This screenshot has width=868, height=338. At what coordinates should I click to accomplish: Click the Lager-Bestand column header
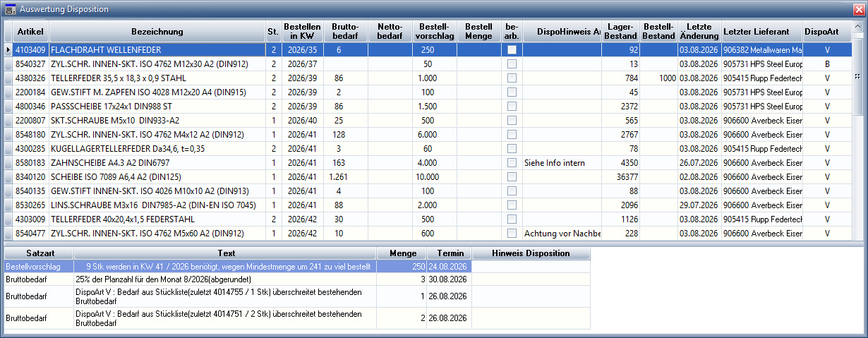coord(621,32)
